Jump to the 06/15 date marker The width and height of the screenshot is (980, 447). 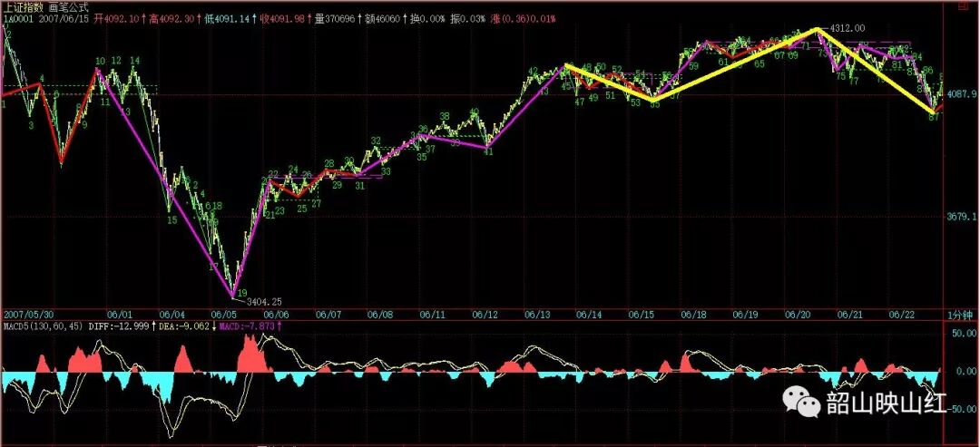point(642,313)
